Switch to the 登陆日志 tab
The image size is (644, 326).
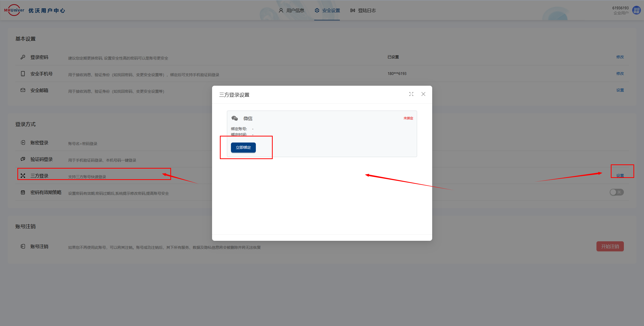click(x=363, y=10)
